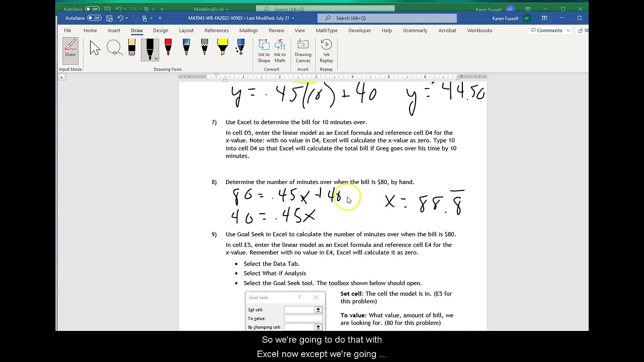The height and width of the screenshot is (362, 644).
Task: Open the Undo history dropdown
Action: coord(126,18)
